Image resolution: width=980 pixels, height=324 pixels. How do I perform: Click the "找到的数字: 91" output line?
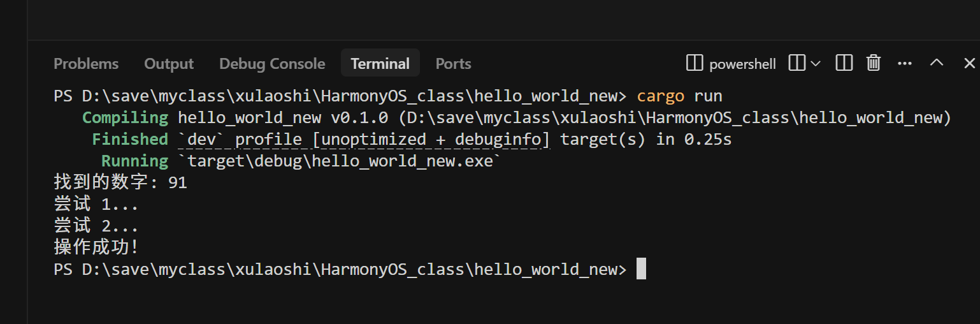click(120, 183)
